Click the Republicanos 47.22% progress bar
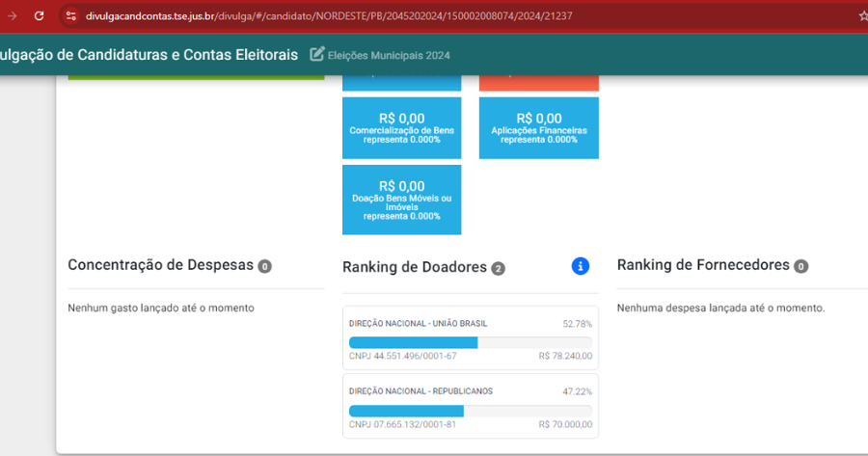Screen dimensions: 868x456 tap(470, 411)
